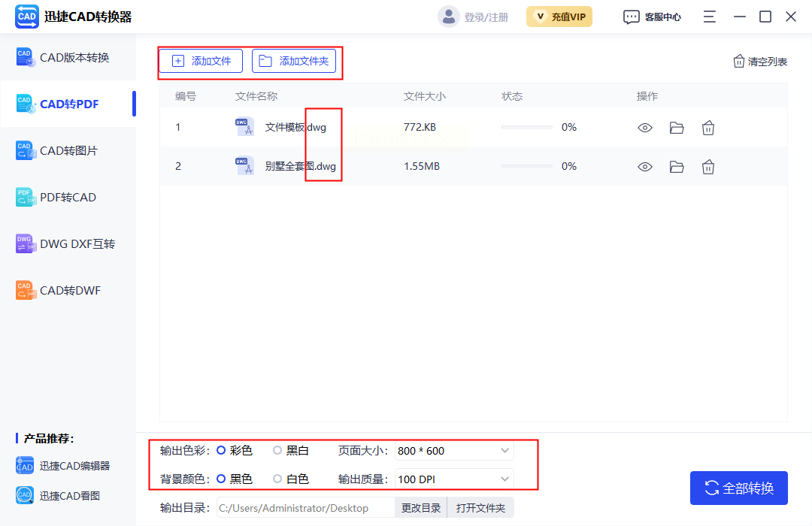This screenshot has width=812, height=526.
Task: Open the hamburger menu icon
Action: (x=710, y=17)
